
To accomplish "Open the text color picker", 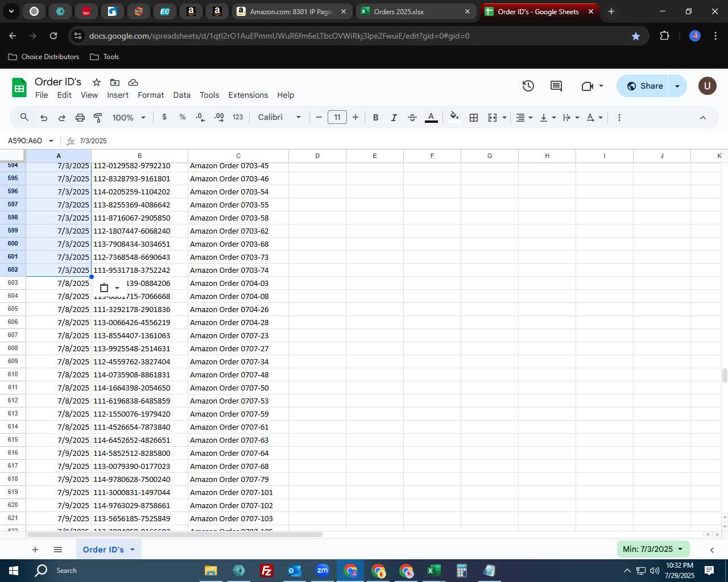I will (x=431, y=117).
